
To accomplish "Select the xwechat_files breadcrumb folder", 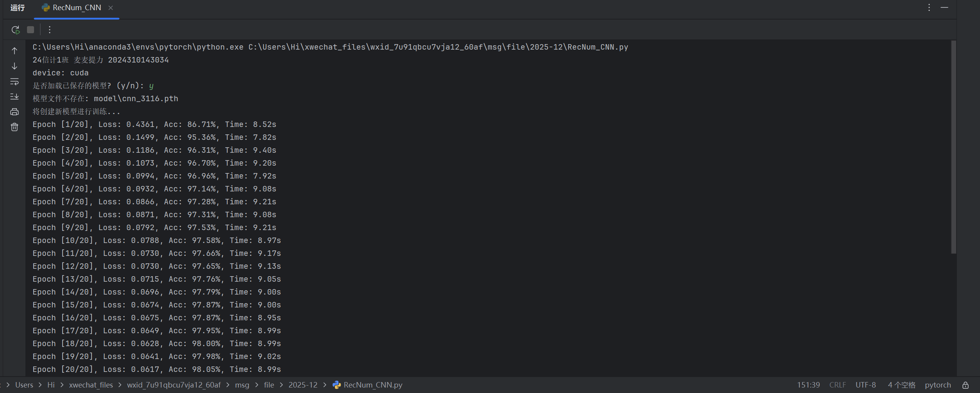I will 91,385.
